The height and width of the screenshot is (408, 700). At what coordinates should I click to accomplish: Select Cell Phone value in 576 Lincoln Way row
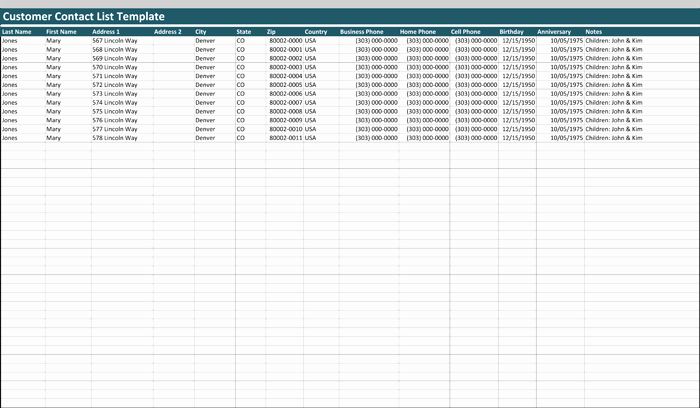(x=476, y=121)
